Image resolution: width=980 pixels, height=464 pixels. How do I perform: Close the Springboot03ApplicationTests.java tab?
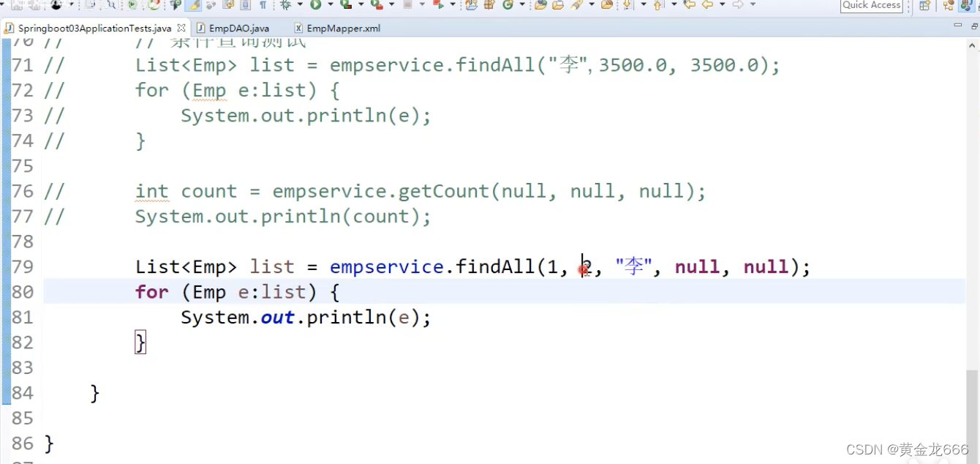point(181,28)
